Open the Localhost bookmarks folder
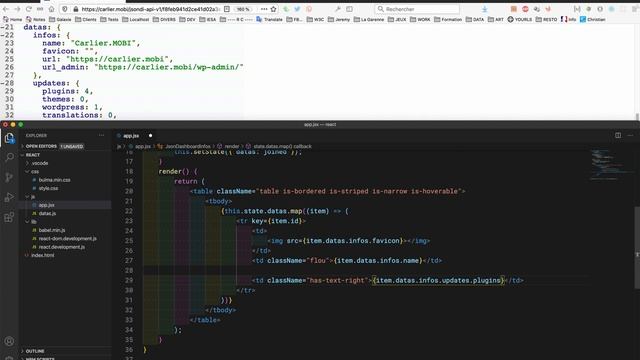This screenshot has height=360, width=640. (x=136, y=19)
